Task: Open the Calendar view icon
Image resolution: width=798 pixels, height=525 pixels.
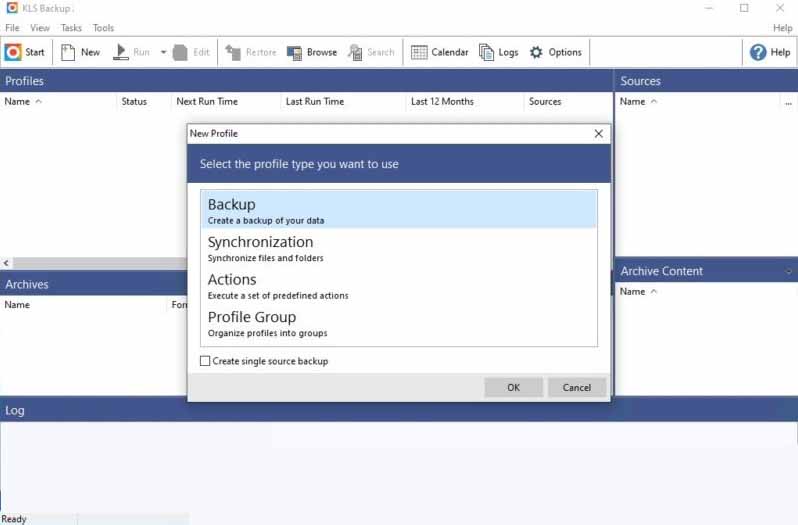Action: (x=419, y=52)
